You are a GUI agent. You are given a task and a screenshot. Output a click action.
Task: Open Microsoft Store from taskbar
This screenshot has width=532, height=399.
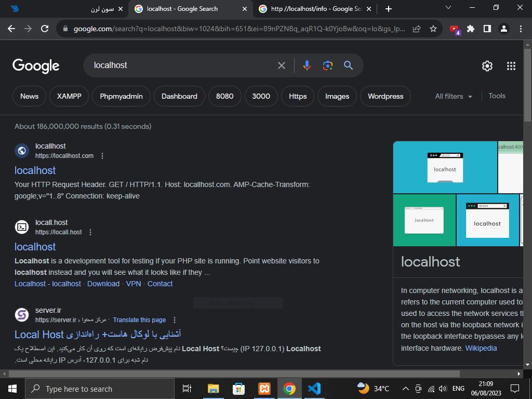239,389
